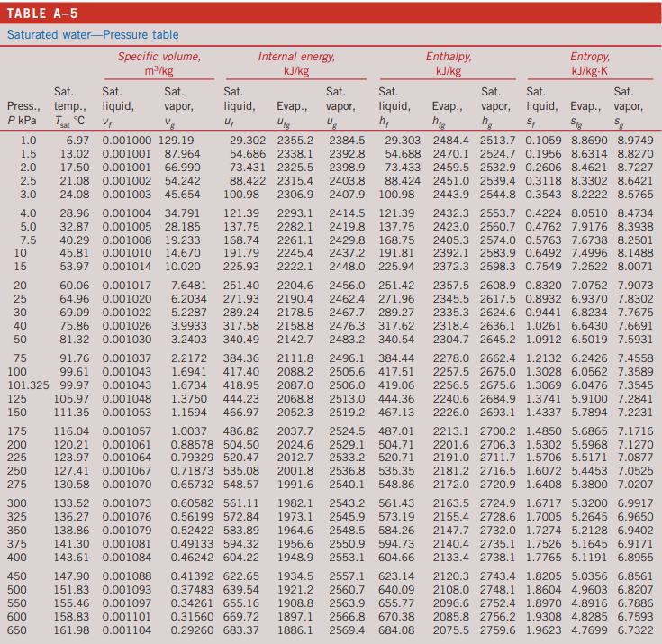
Task: Select entropy value '0.6492'
Action: tap(543, 253)
